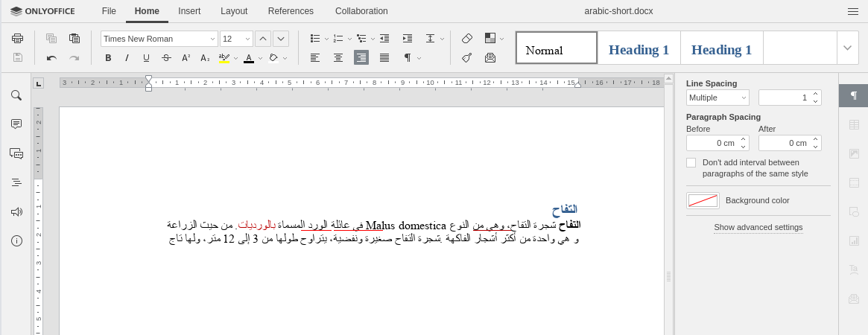Open the Navigation headings panel
The height and width of the screenshot is (335, 868).
(16, 182)
